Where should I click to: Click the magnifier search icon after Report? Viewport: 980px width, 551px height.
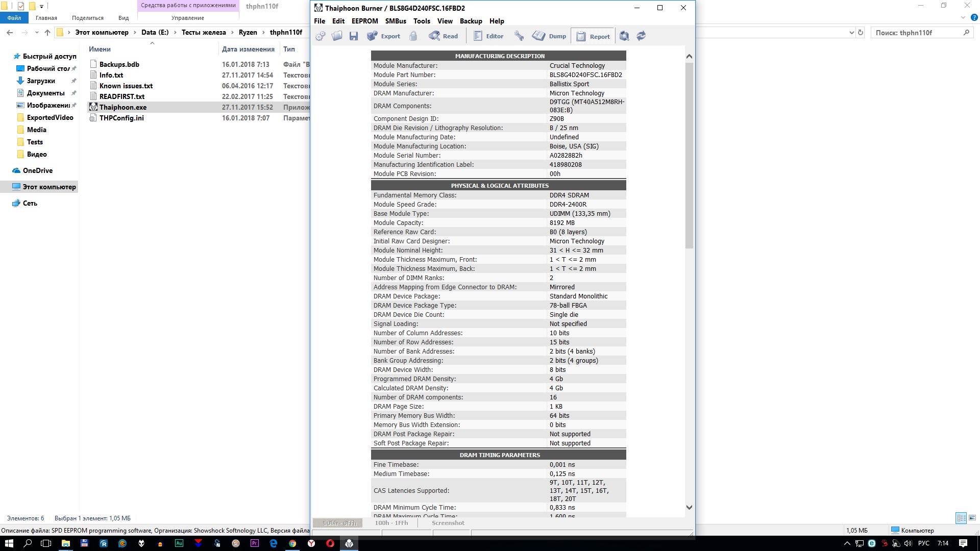[624, 36]
